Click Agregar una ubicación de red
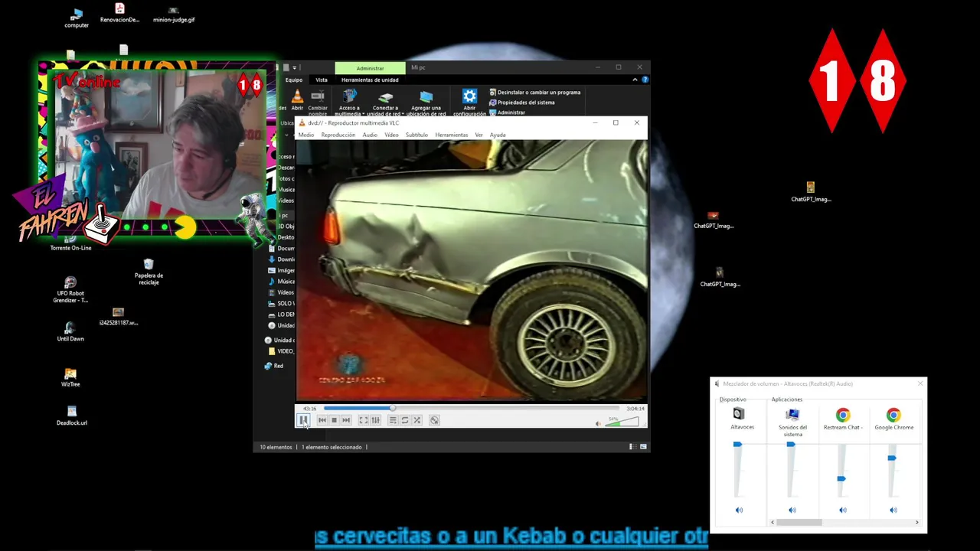 tap(426, 102)
